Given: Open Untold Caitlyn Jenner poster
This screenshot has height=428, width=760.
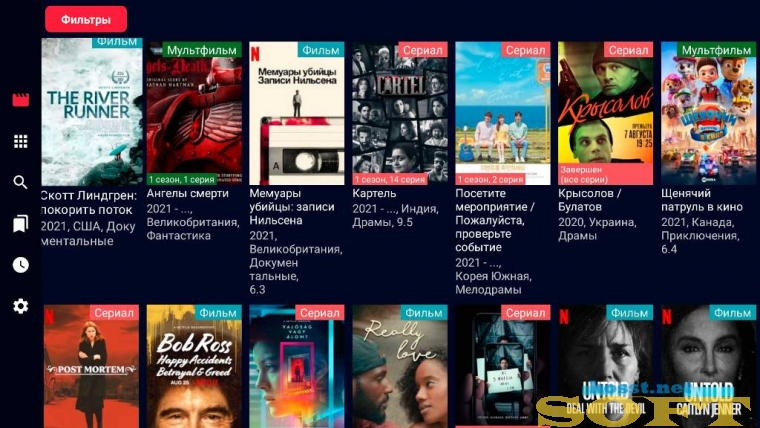Looking at the screenshot, I should [x=708, y=366].
